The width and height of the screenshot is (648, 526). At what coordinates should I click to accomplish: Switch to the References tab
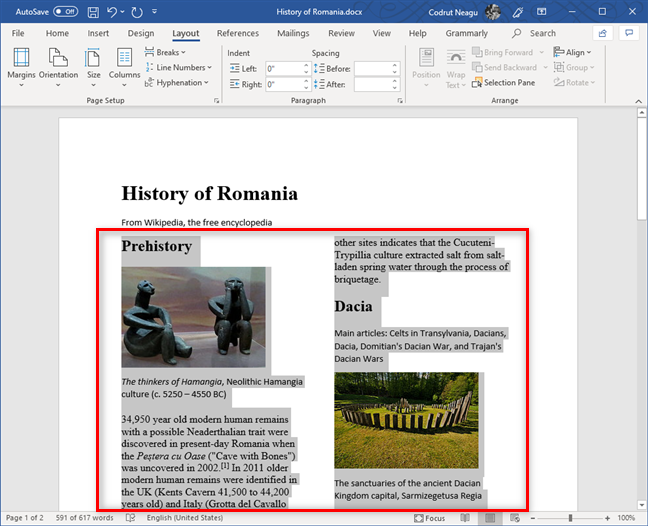click(238, 33)
